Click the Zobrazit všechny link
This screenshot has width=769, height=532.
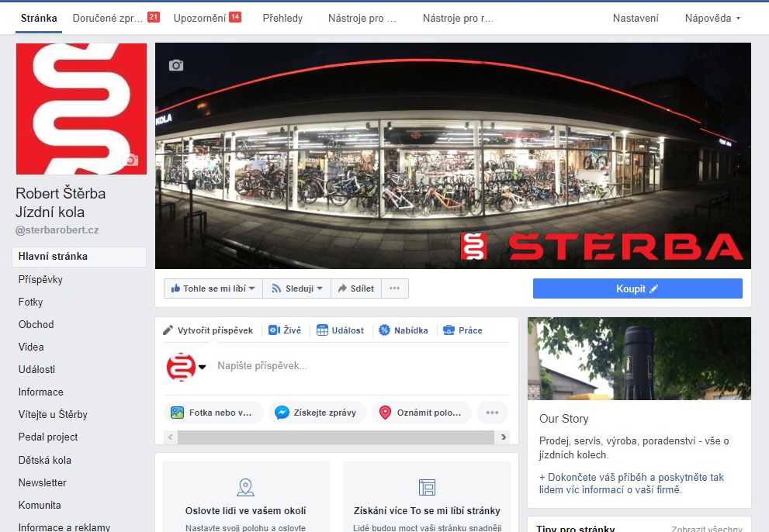(x=707, y=529)
